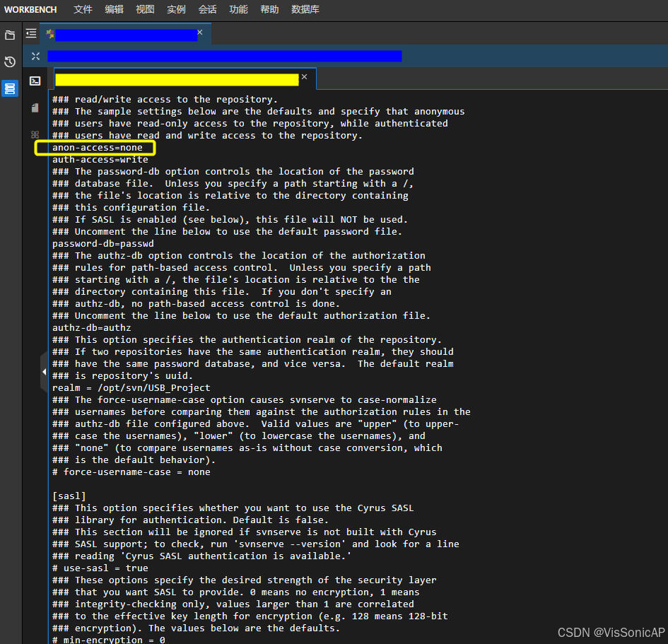Collapse the instance list with the indent icon
This screenshot has width=668, height=644.
click(31, 33)
